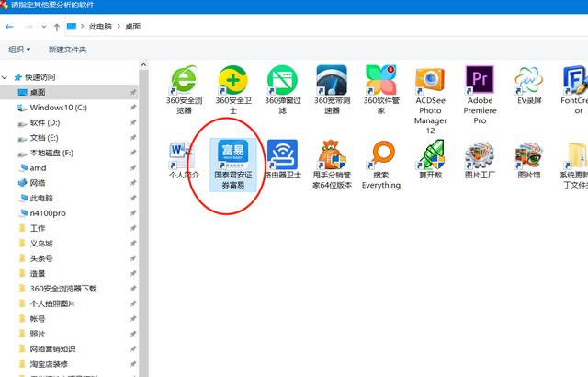
Task: Open 网络营销知识 folder in sidebar
Action: pos(52,348)
